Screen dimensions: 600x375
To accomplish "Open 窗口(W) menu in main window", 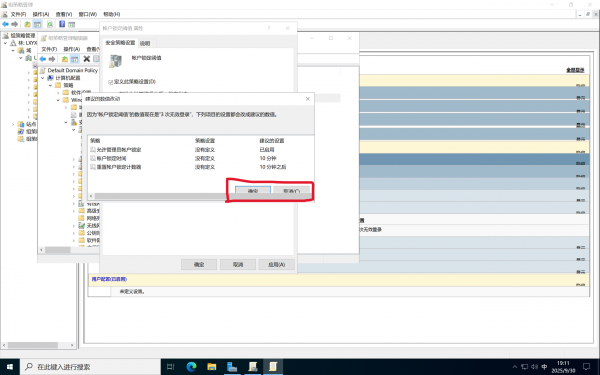I will [87, 14].
